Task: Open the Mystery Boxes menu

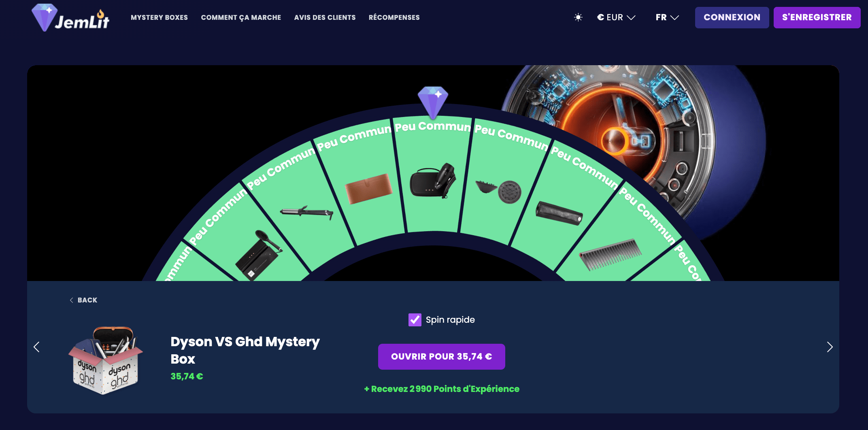Action: 159,17
